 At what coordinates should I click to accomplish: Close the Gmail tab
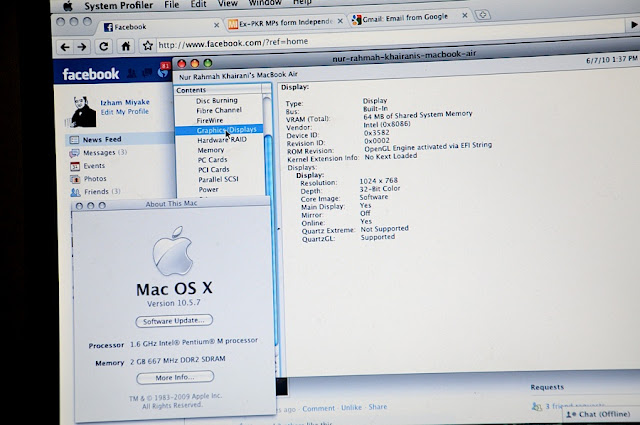(464, 16)
